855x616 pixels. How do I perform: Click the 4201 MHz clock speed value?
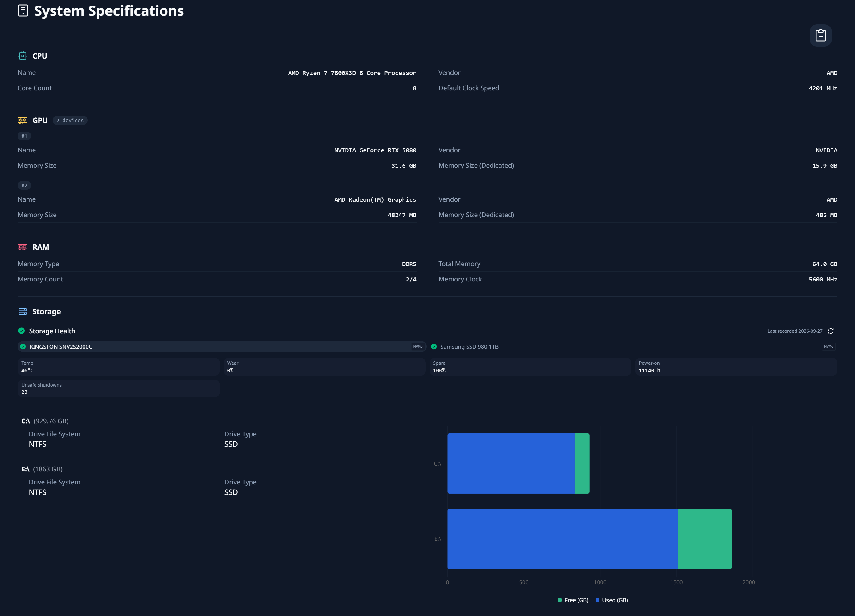coord(823,88)
